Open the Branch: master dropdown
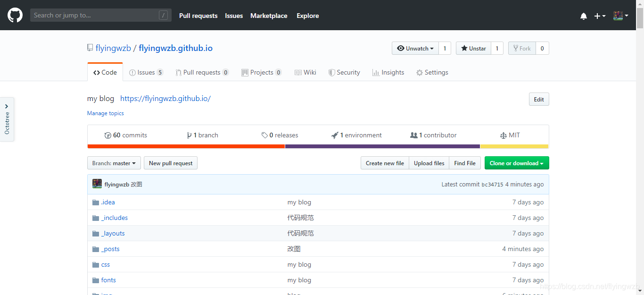The height and width of the screenshot is (295, 644). tap(114, 163)
